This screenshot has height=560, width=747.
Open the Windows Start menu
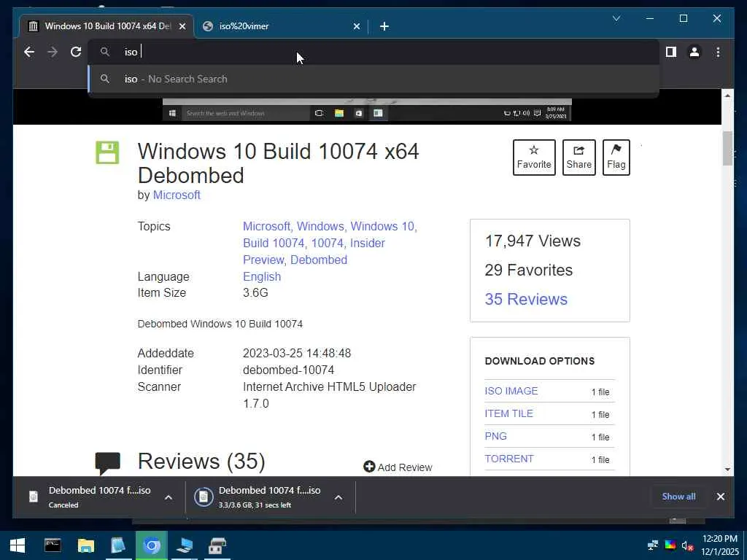18,545
